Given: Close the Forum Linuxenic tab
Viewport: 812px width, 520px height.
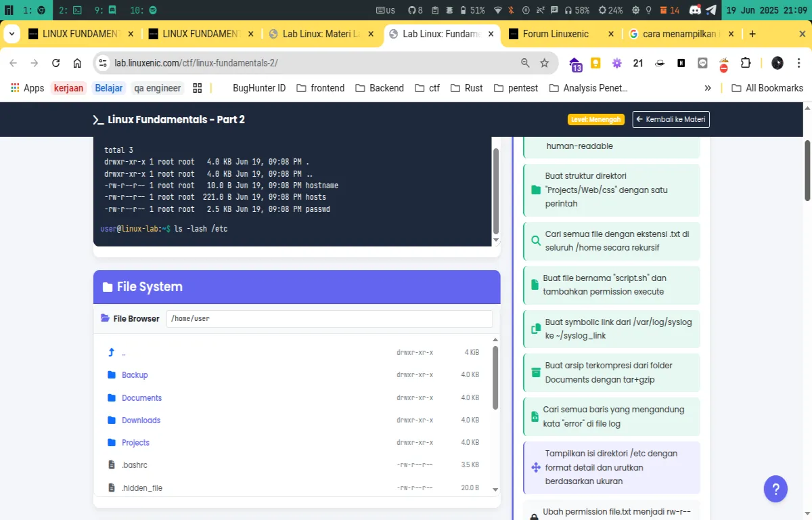Looking at the screenshot, I should 611,34.
